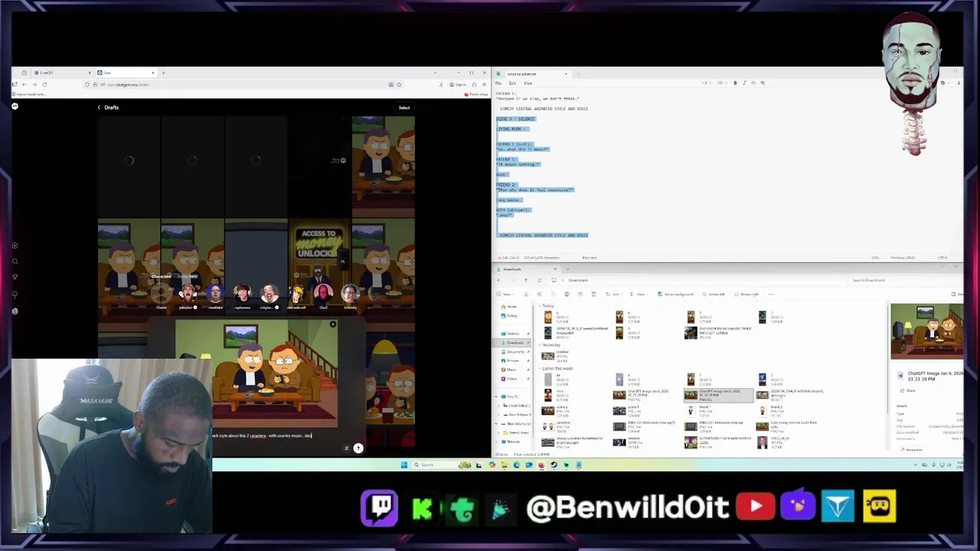
Task: Click File Explorer up arrow
Action: 526,280
